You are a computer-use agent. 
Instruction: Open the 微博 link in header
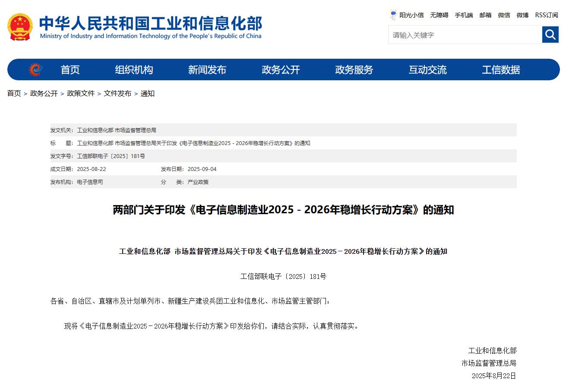pos(522,15)
